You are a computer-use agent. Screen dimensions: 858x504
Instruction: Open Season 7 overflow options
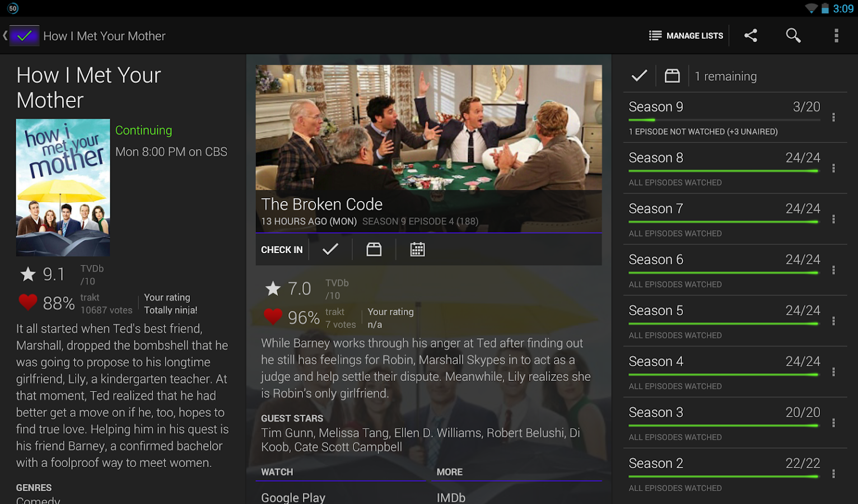point(833,219)
